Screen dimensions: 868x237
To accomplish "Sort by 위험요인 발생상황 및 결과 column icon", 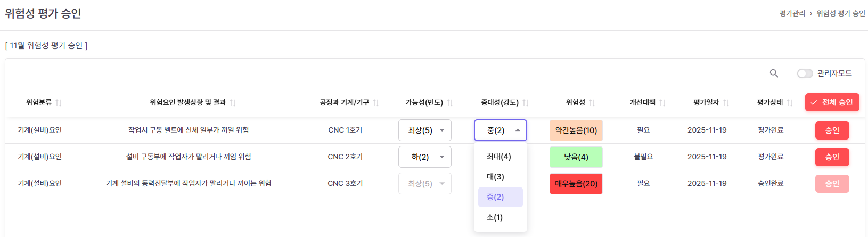I will (x=233, y=103).
